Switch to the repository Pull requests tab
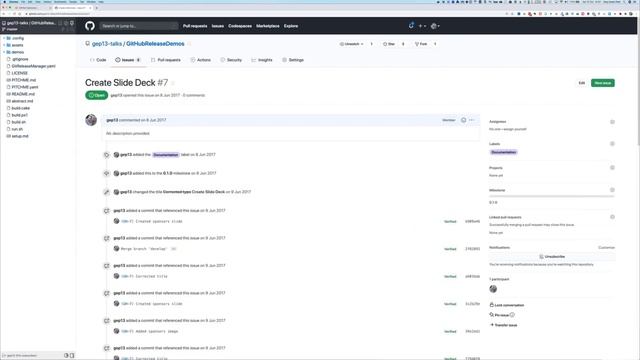This screenshot has width=640, height=360. tap(166, 60)
